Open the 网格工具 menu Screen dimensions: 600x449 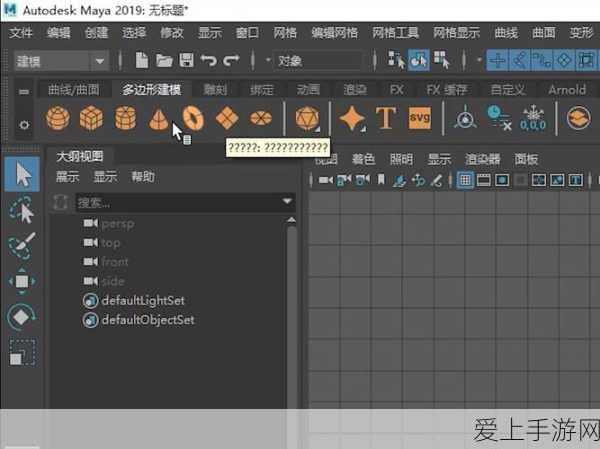click(x=395, y=33)
